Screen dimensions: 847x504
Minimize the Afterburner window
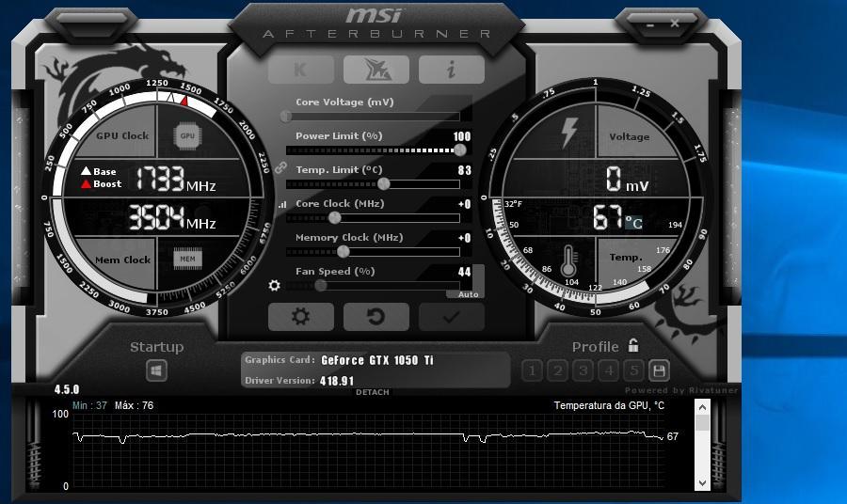(x=649, y=24)
